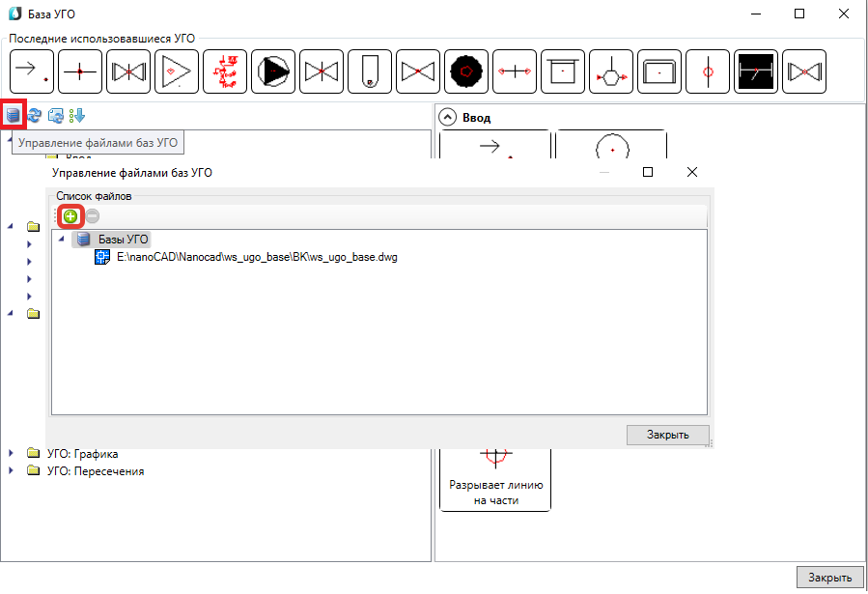
Task: Click the reload icon with window and arrows
Action: (x=55, y=115)
